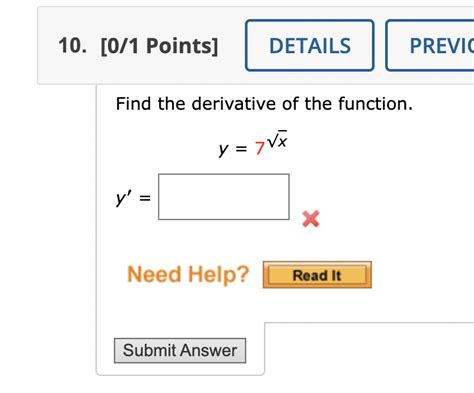474x393 pixels.
Task: Click the word 'derivative' in the instructions
Action: coord(235,104)
